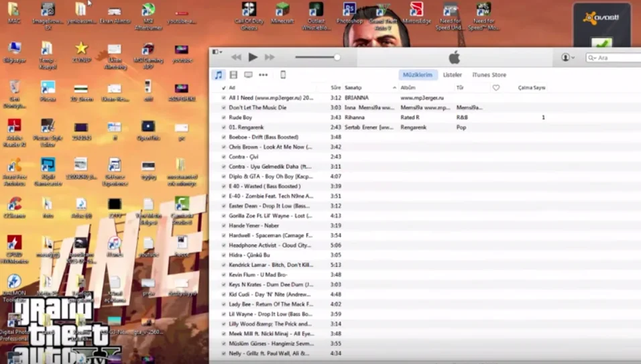641x364 pixels.
Task: Open the avast! widget on the desktop
Action: point(601,25)
